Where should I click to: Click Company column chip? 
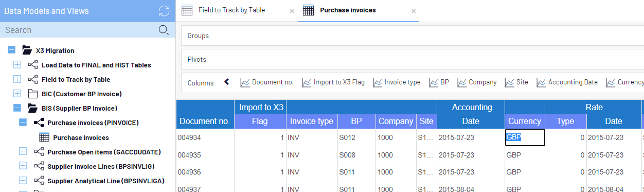click(x=477, y=82)
